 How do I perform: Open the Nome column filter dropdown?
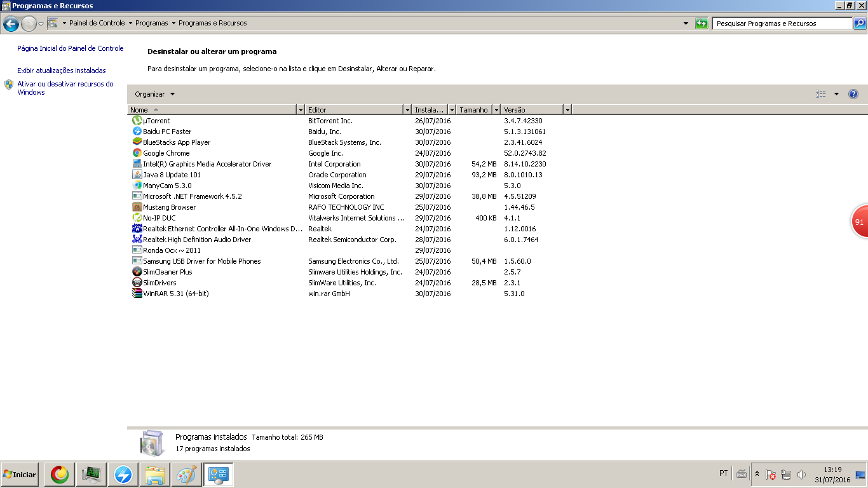click(x=301, y=110)
